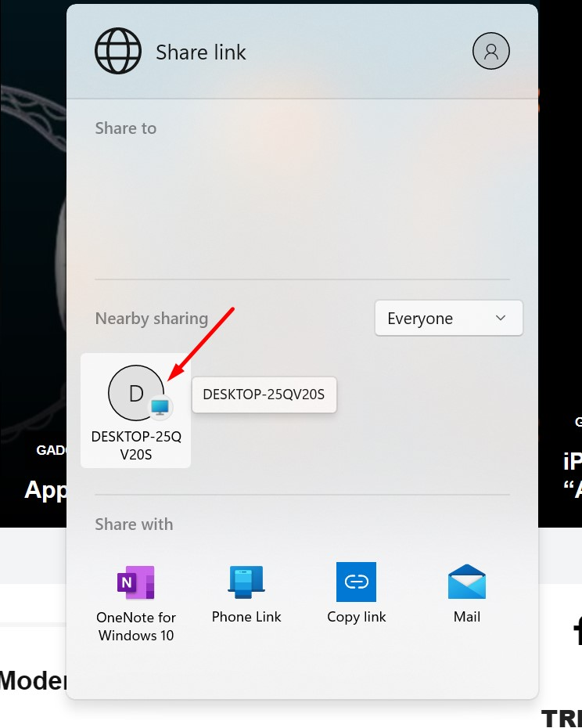582x728 pixels.
Task: Click the globe icon beside Share link
Action: [118, 52]
